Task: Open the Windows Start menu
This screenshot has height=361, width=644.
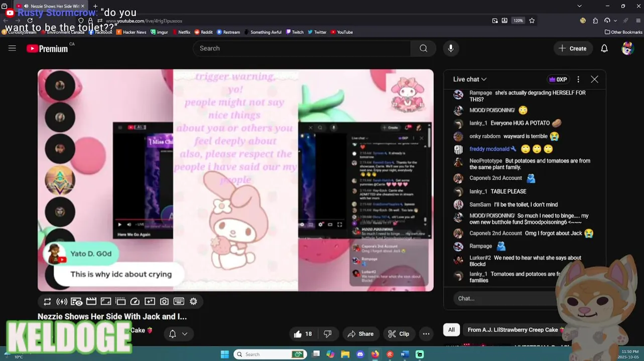Action: click(x=225, y=354)
